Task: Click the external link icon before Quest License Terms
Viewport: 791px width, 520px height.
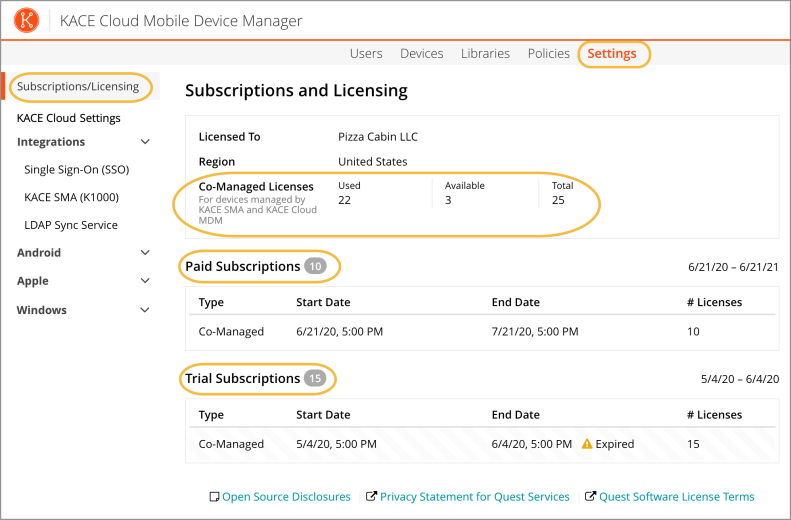Action: coord(590,496)
